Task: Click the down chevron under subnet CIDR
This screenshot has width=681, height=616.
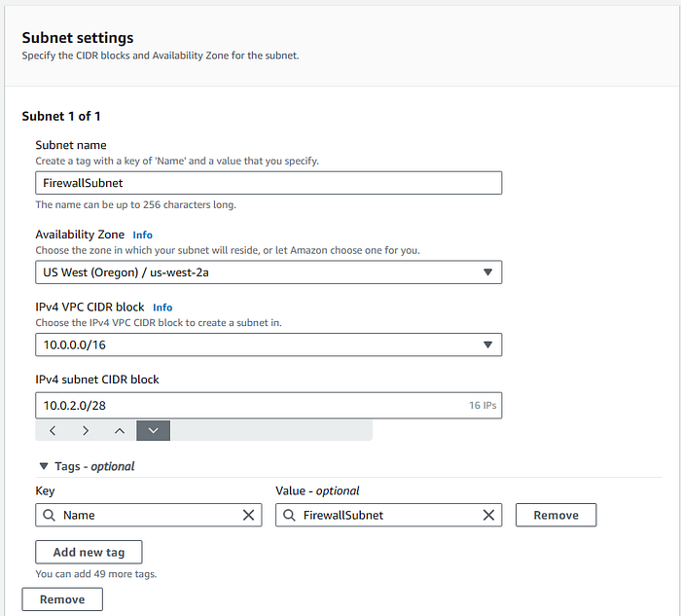Action: 154,430
